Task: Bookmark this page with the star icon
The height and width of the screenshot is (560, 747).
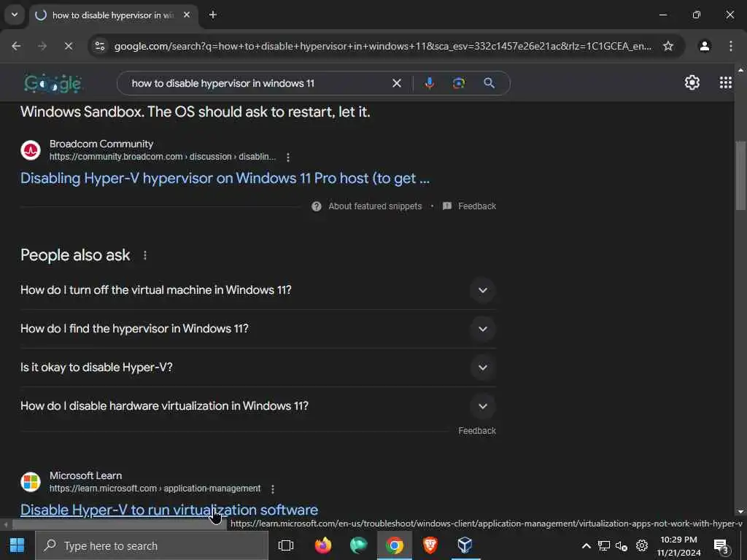Action: [668, 46]
